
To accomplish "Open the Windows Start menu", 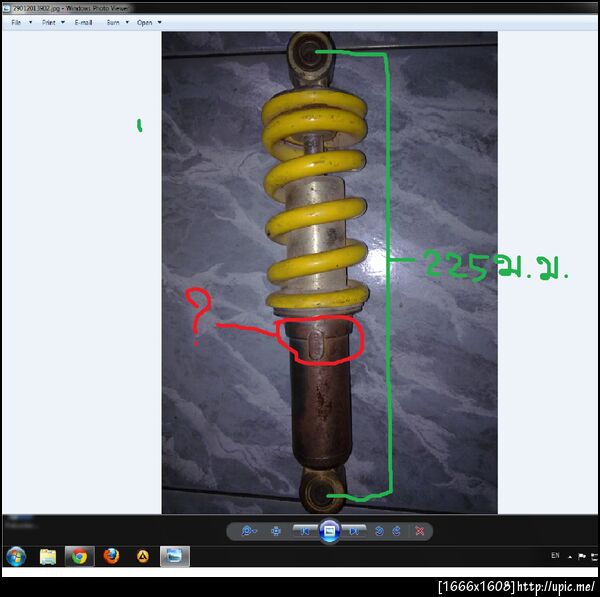I will (x=16, y=556).
